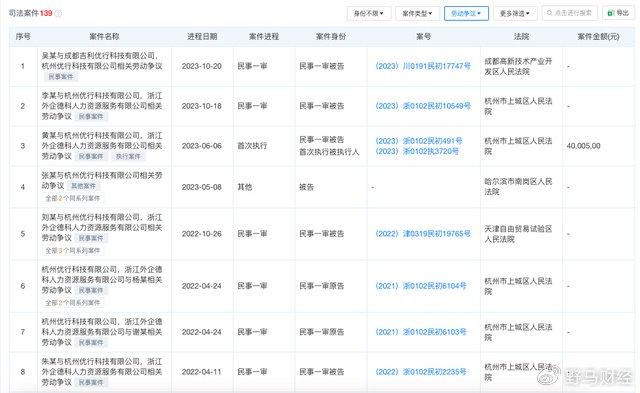Click the 案件金额(元) column header

coord(598,37)
